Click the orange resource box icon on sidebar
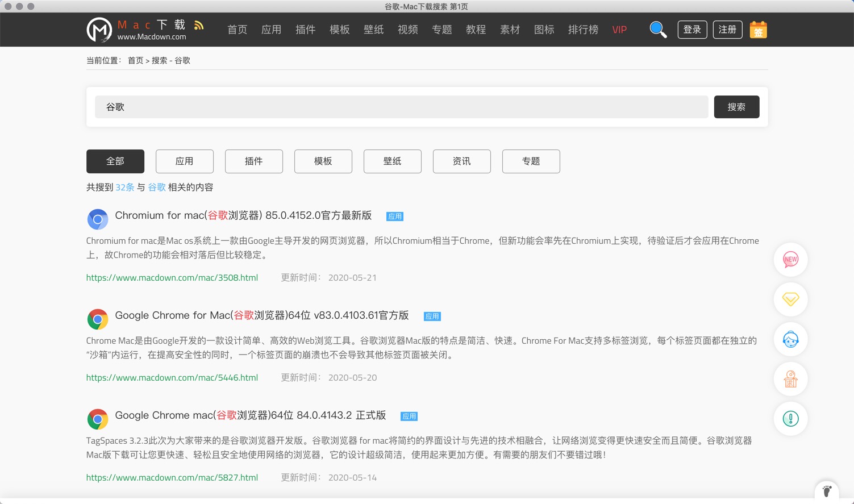 tap(790, 379)
